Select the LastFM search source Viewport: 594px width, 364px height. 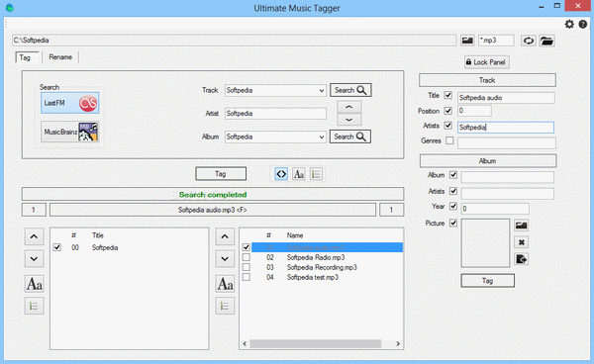click(x=69, y=103)
